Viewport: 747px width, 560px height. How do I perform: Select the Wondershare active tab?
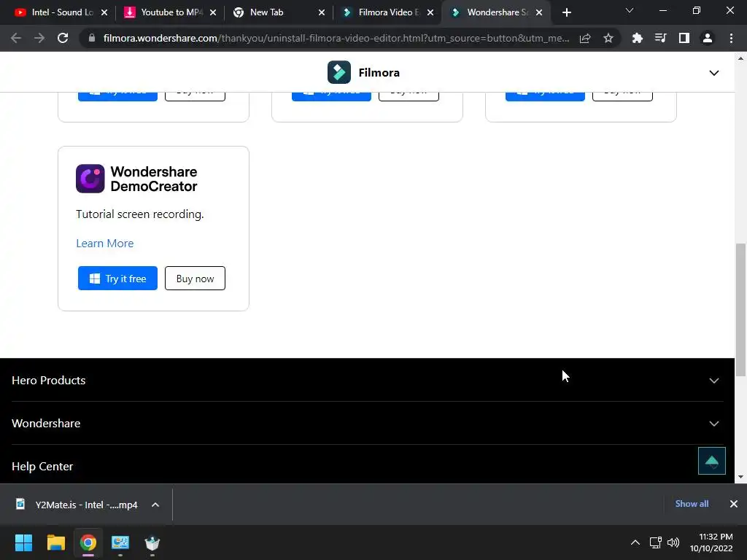[x=495, y=12]
